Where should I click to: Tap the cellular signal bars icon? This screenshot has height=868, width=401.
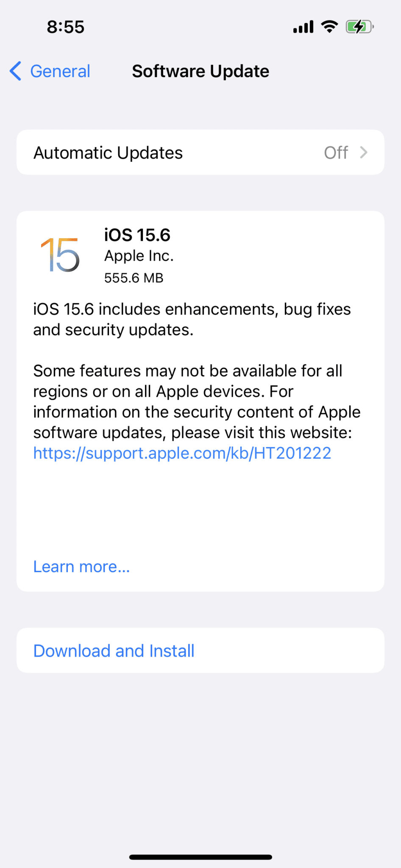[303, 27]
